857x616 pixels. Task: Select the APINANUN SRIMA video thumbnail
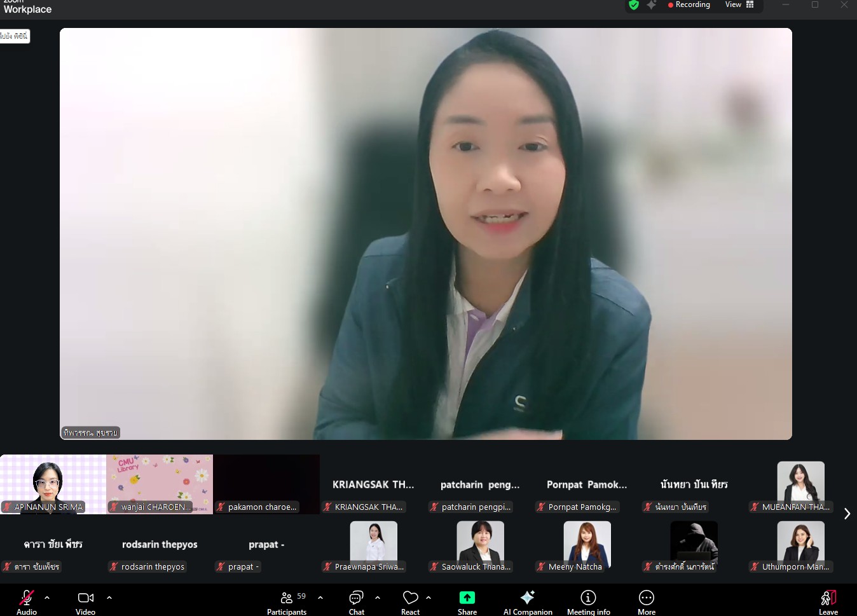(53, 484)
